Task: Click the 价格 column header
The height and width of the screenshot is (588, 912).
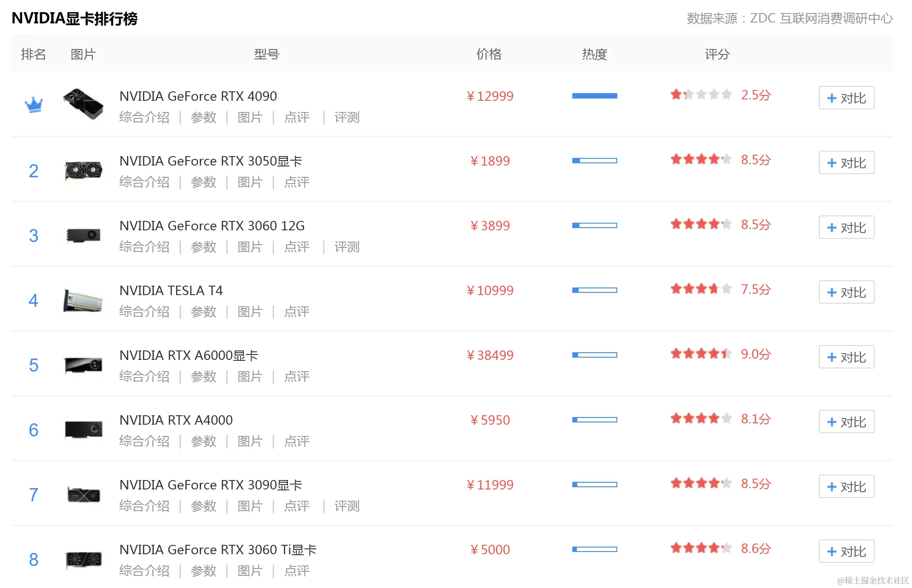Action: click(489, 54)
